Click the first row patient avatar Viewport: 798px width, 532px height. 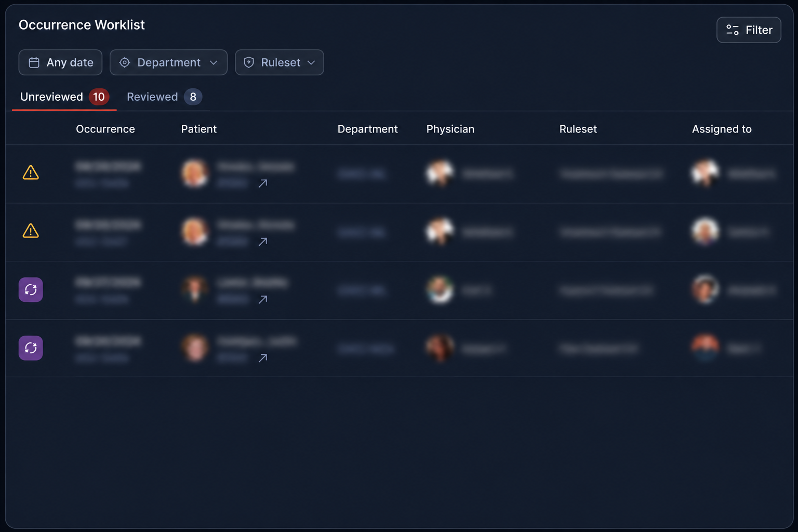click(x=195, y=174)
